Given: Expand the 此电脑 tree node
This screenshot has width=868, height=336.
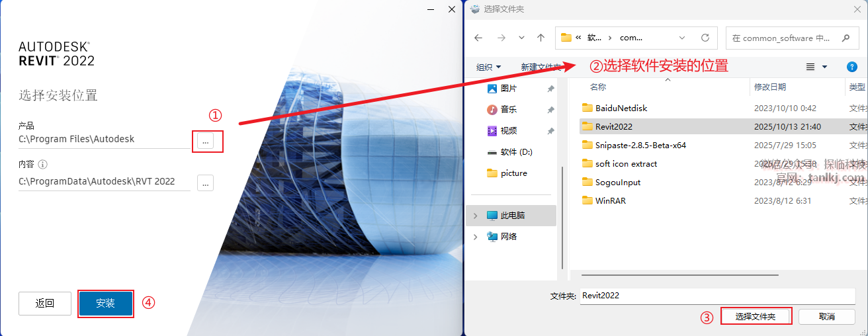Looking at the screenshot, I should pos(476,215).
